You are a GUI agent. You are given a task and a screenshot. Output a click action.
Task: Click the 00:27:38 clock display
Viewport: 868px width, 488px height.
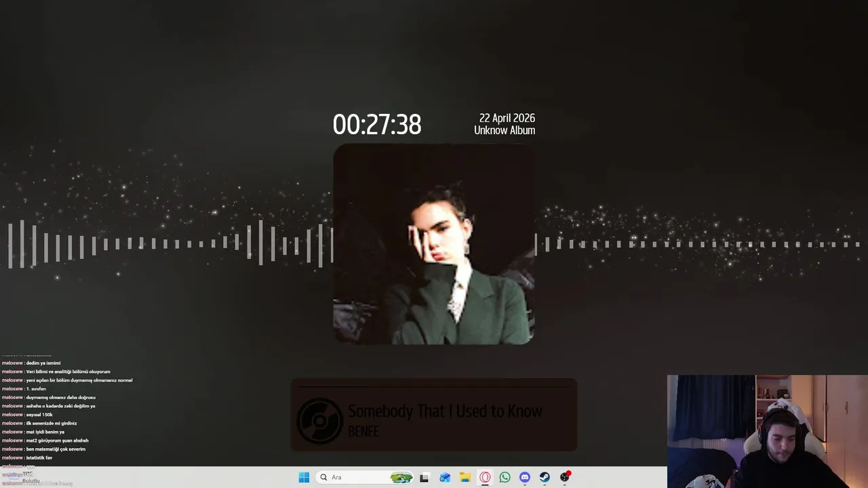[377, 125]
